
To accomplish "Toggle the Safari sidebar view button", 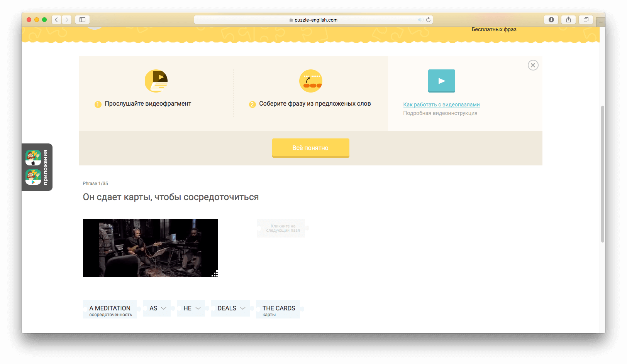I will (x=82, y=19).
